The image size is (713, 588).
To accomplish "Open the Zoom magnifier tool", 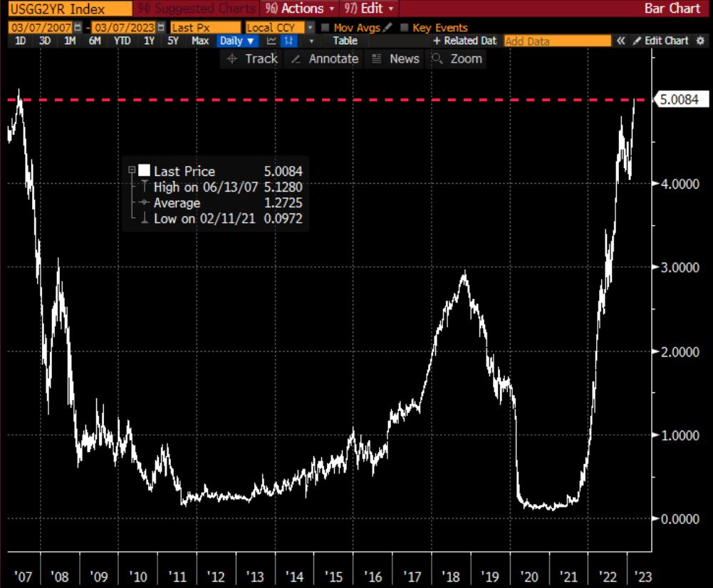I will [457, 58].
